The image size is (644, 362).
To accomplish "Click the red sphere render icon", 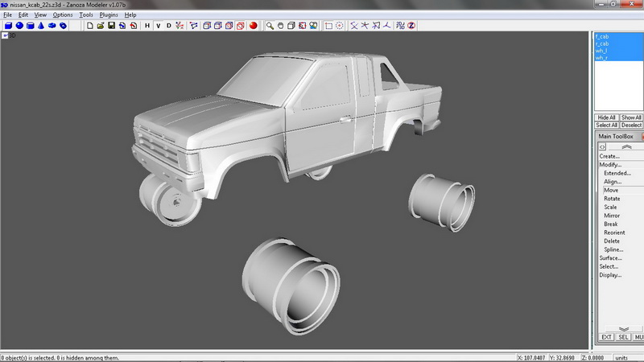I will click(x=253, y=26).
